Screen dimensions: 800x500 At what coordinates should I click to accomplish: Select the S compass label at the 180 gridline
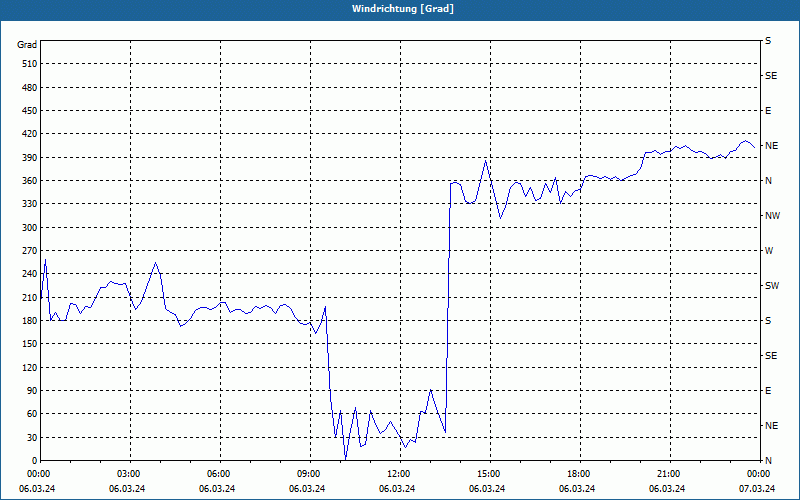pyautogui.click(x=768, y=321)
